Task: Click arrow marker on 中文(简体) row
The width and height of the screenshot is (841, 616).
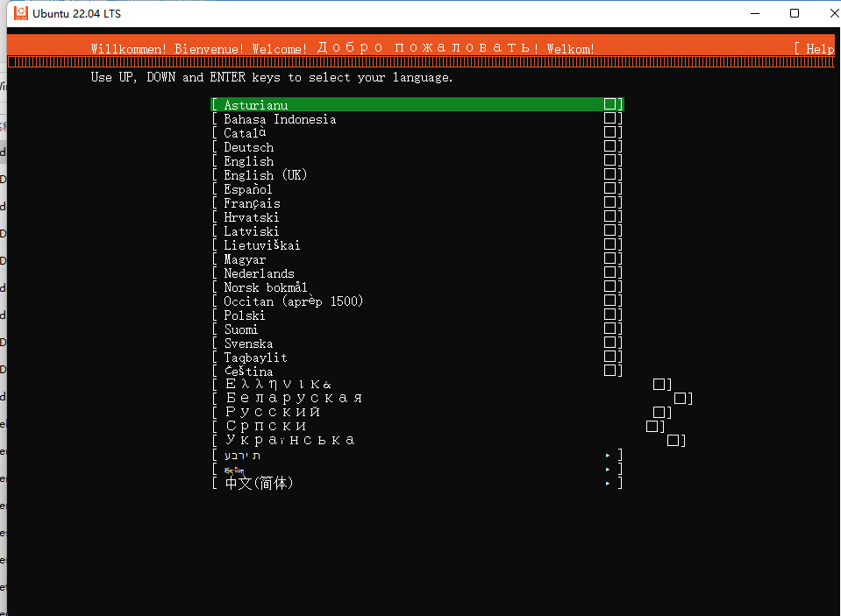Action: (x=608, y=483)
